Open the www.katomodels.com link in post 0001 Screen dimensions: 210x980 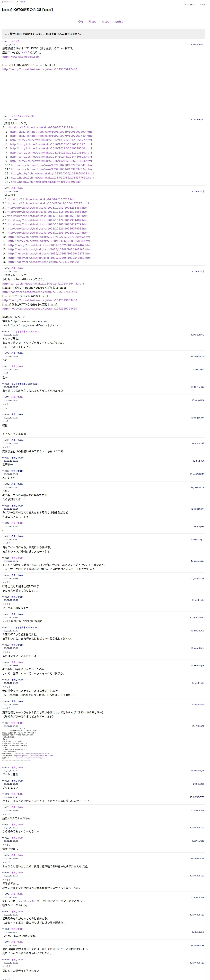tap(21, 57)
